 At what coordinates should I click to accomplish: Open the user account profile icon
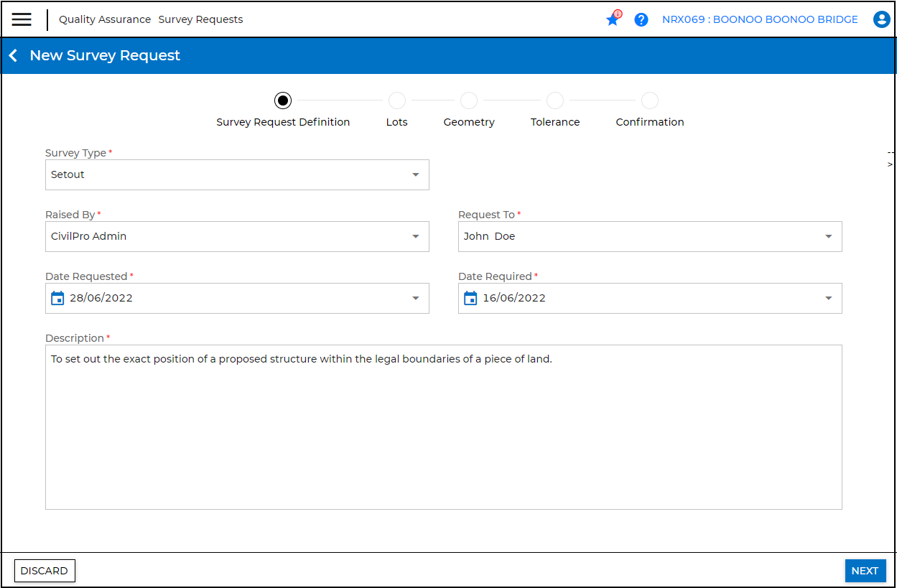[x=881, y=19]
